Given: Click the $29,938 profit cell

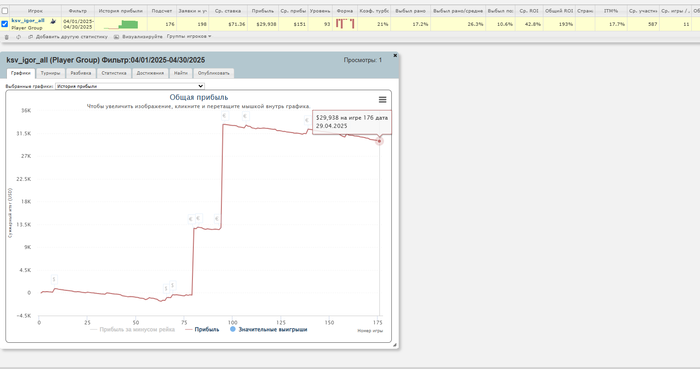Looking at the screenshot, I should click(x=262, y=24).
